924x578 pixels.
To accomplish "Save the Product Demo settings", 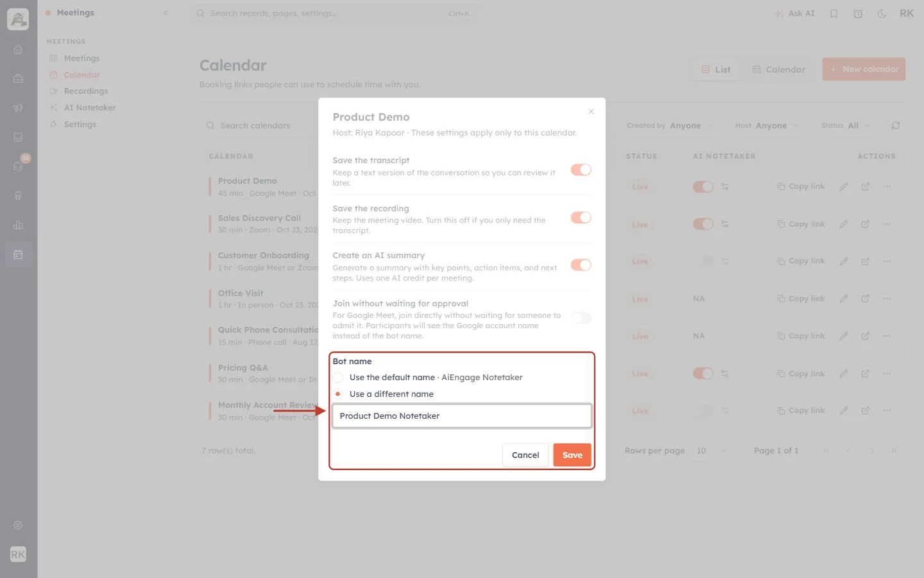I will [572, 455].
